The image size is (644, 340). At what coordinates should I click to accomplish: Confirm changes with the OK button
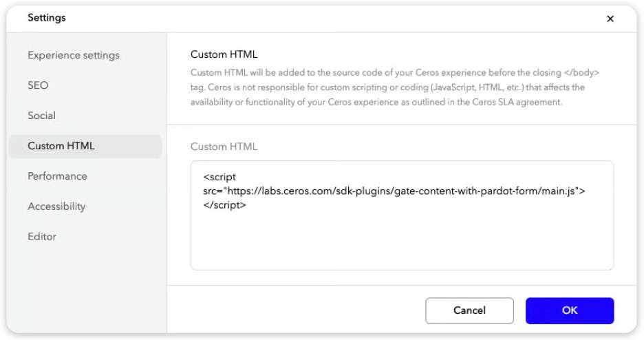[x=569, y=310]
